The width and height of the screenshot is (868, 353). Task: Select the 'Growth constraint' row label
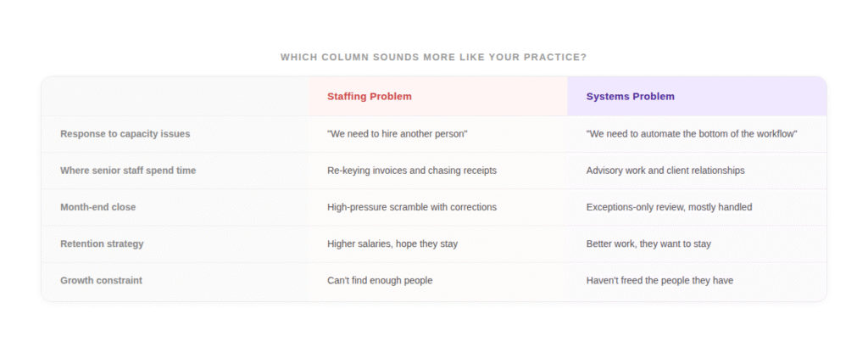pos(101,280)
